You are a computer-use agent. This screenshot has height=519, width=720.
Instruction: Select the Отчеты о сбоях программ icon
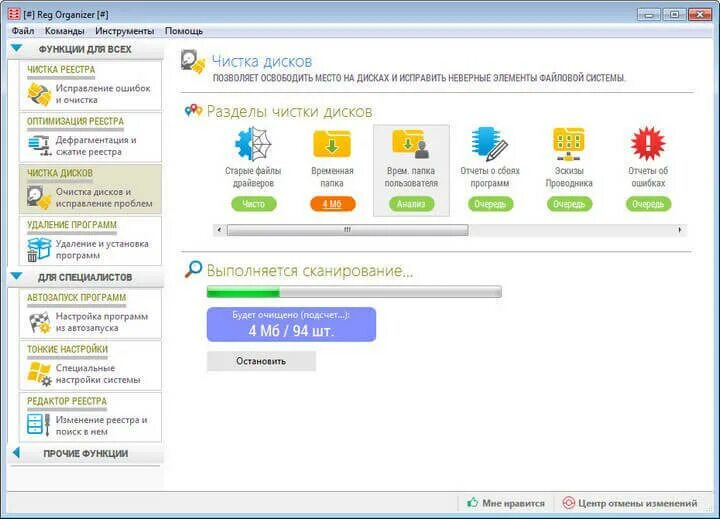coord(489,144)
